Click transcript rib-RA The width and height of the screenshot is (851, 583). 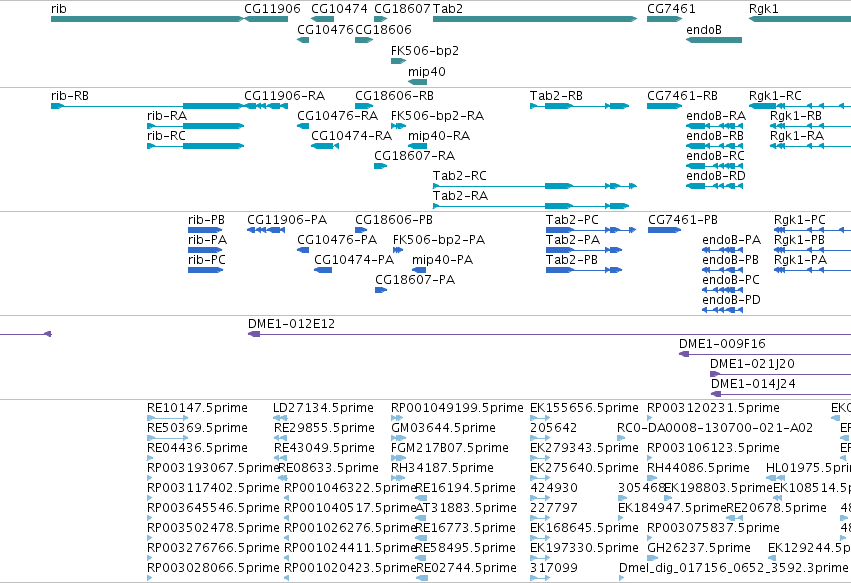point(167,116)
